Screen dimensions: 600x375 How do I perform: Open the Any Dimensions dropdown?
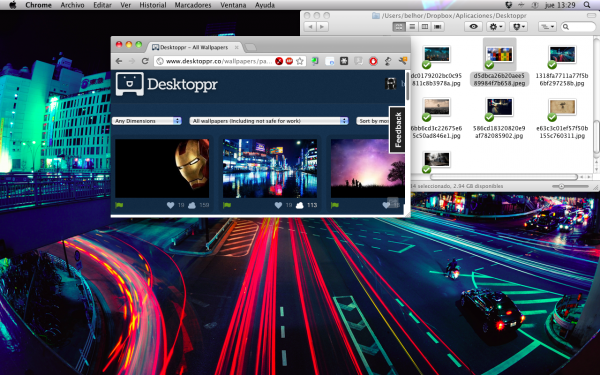pyautogui.click(x=147, y=121)
